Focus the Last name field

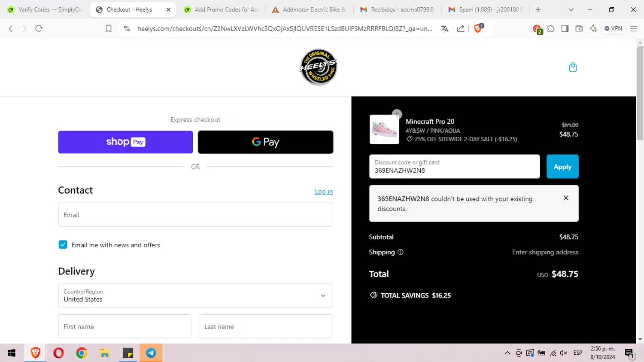pyautogui.click(x=266, y=326)
